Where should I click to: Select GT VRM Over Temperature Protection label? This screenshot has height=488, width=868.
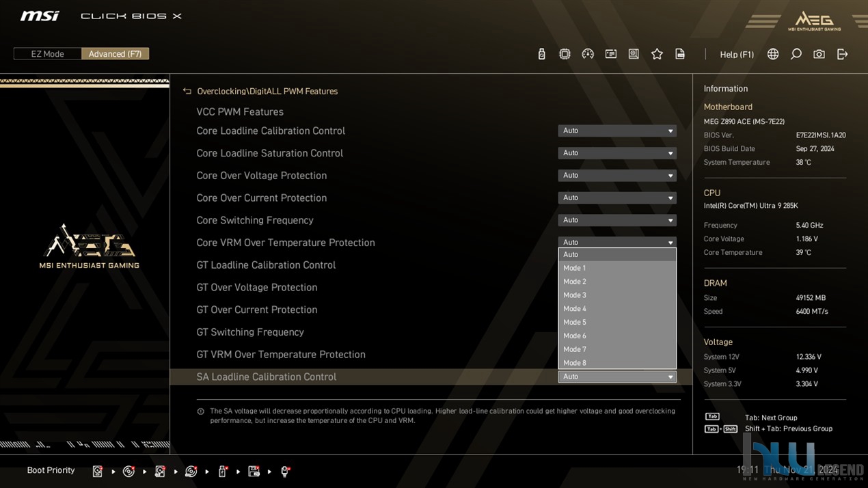coord(281,355)
